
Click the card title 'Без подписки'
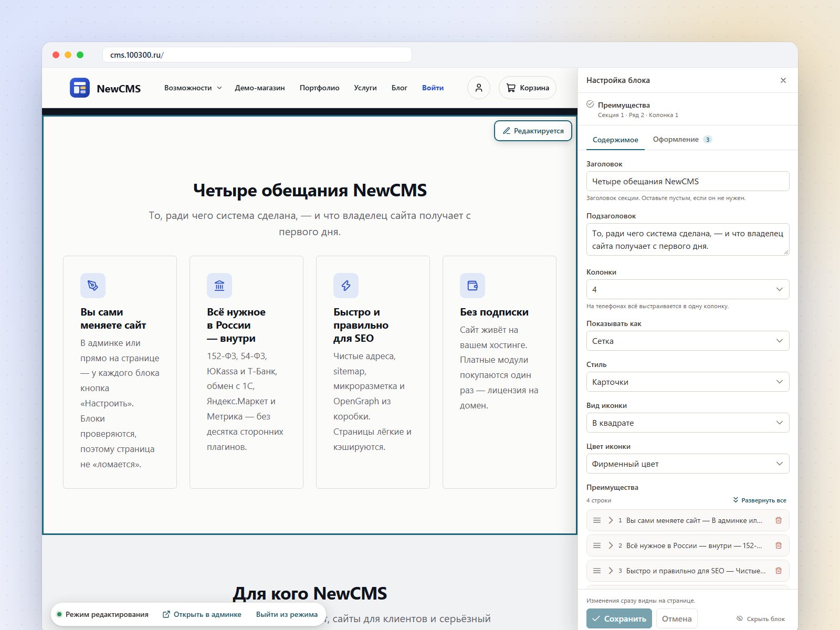pos(494,312)
